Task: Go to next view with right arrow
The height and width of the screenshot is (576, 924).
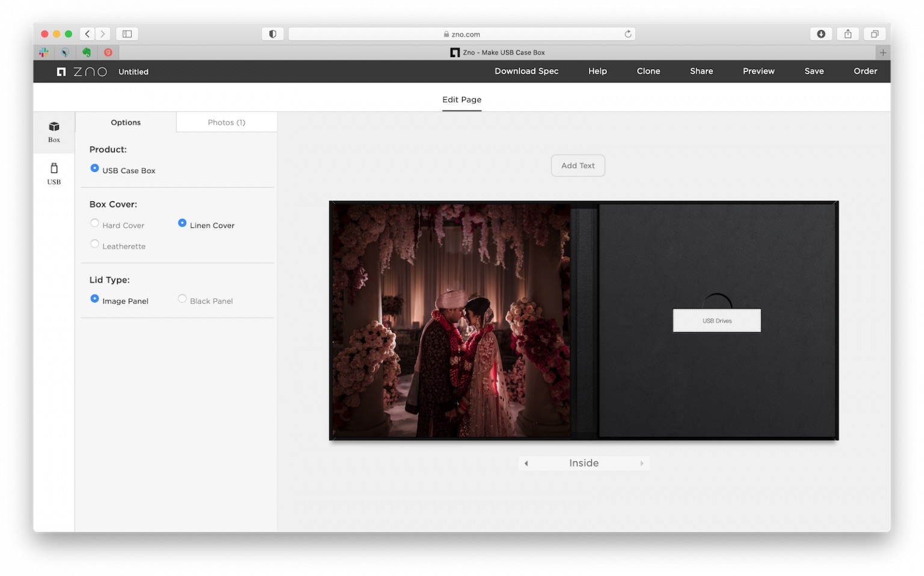Action: [x=642, y=464]
